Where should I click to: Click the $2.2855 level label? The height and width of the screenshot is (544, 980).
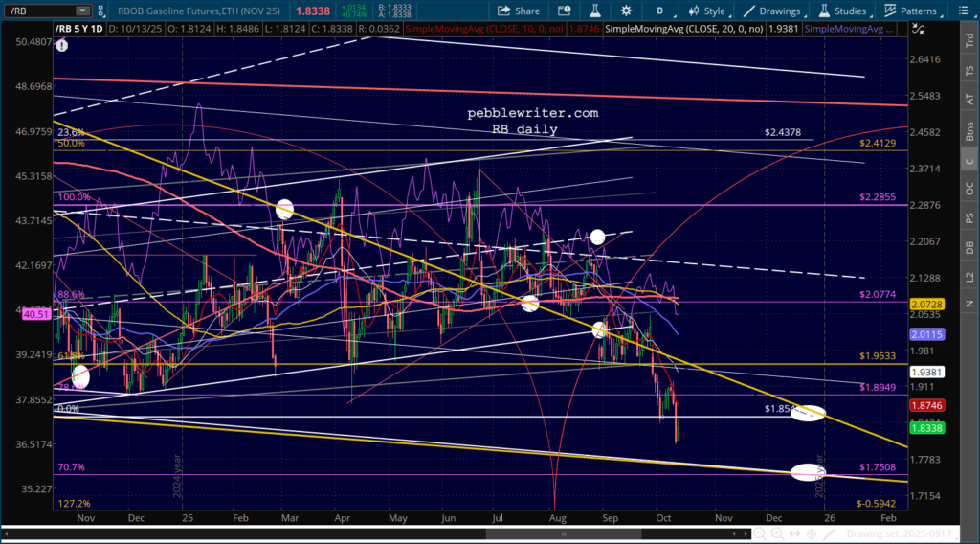pyautogui.click(x=878, y=197)
